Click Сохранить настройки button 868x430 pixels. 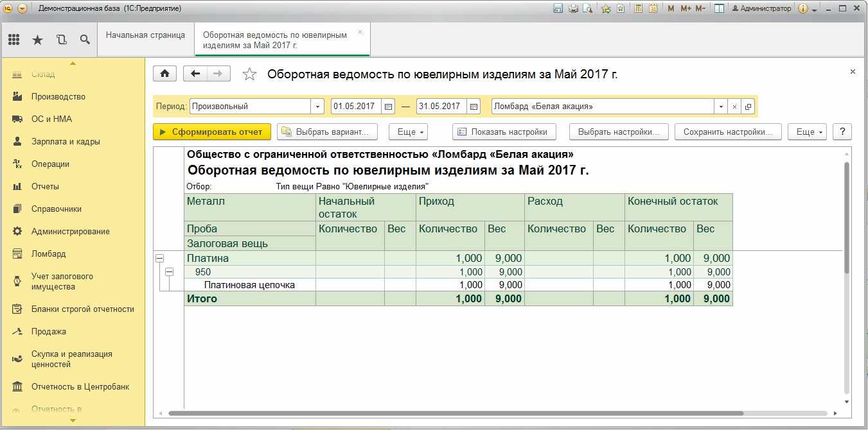pos(727,132)
